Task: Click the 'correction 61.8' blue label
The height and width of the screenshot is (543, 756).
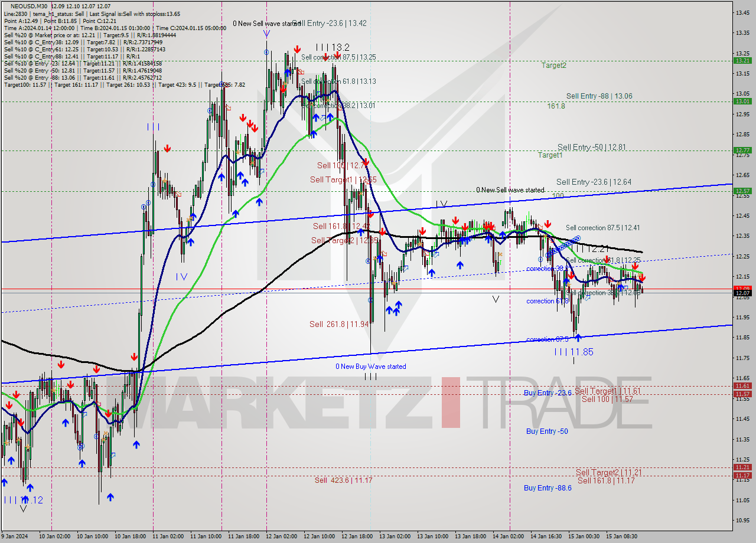Action: (x=548, y=302)
